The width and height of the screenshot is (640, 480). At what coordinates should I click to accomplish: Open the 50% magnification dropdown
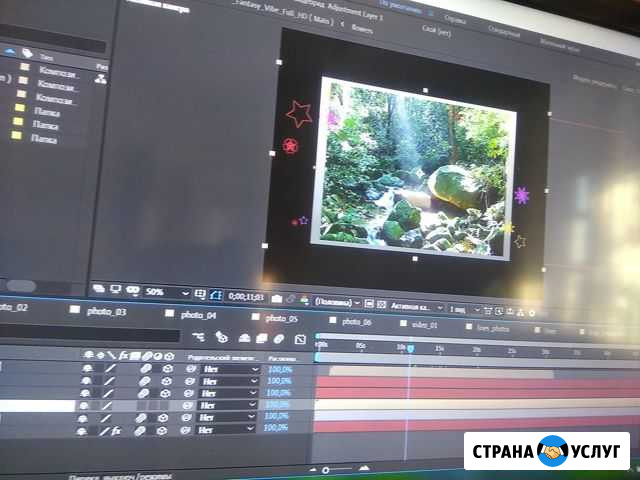click(167, 292)
